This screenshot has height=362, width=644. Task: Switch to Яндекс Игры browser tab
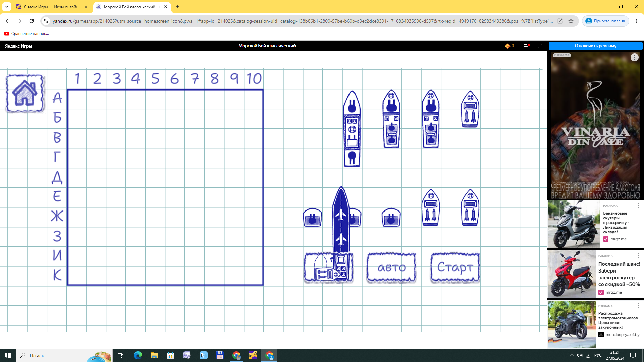pos(50,7)
